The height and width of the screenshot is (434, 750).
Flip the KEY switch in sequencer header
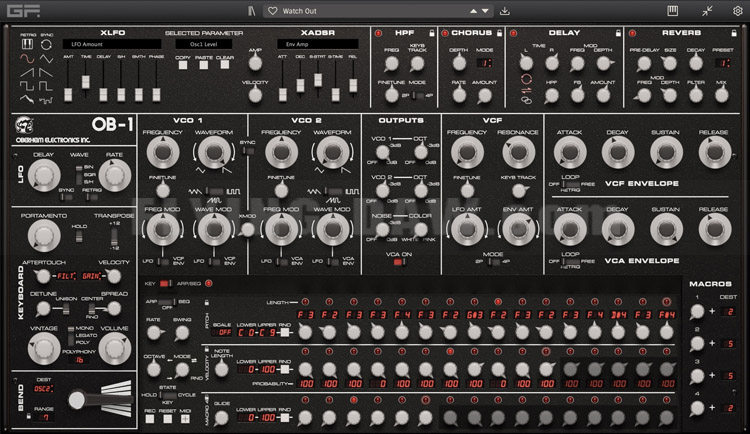pyautogui.click(x=165, y=283)
